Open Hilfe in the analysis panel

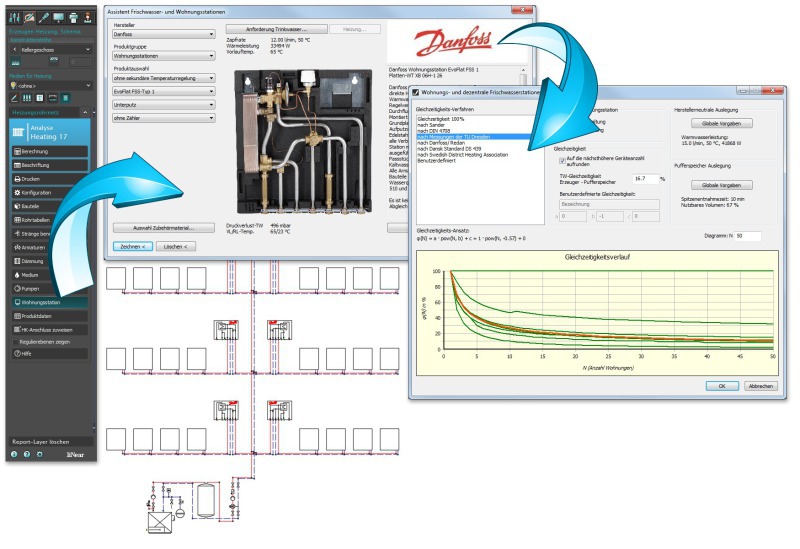point(49,354)
